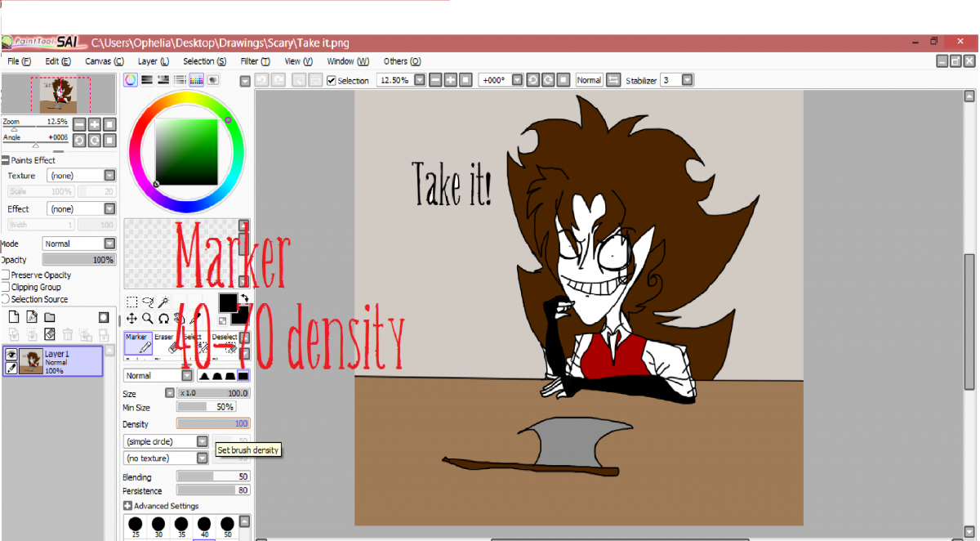
Task: Choose brush size preset 50
Action: coord(227,527)
